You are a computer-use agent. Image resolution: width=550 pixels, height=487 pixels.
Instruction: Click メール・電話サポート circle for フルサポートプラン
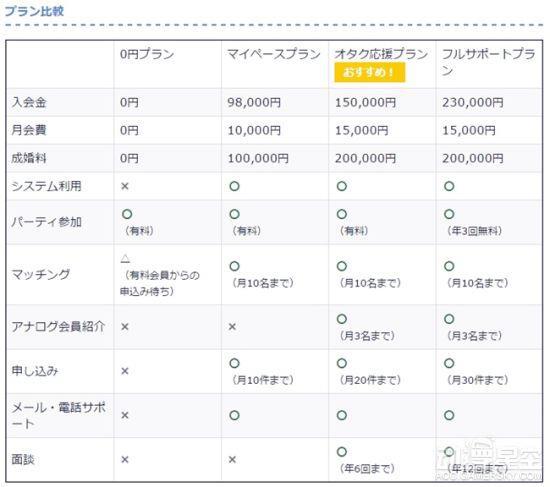tap(449, 415)
